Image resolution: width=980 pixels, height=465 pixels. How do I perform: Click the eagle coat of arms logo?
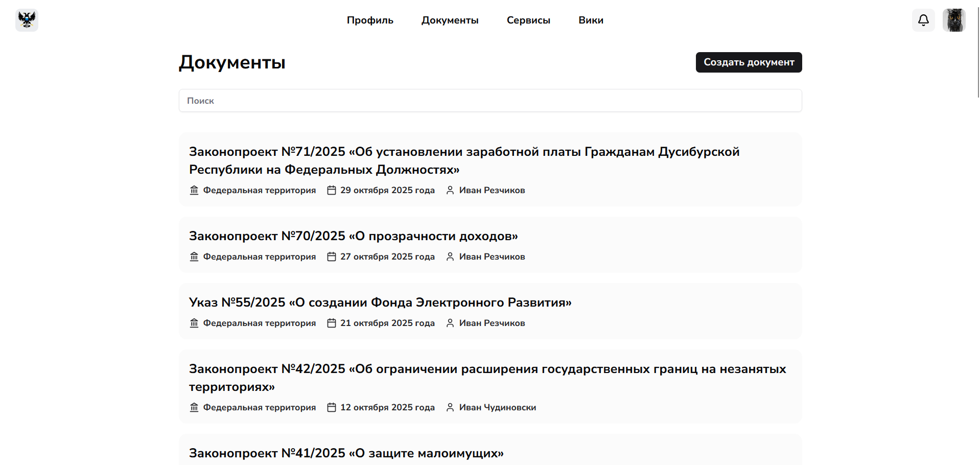tap(27, 20)
